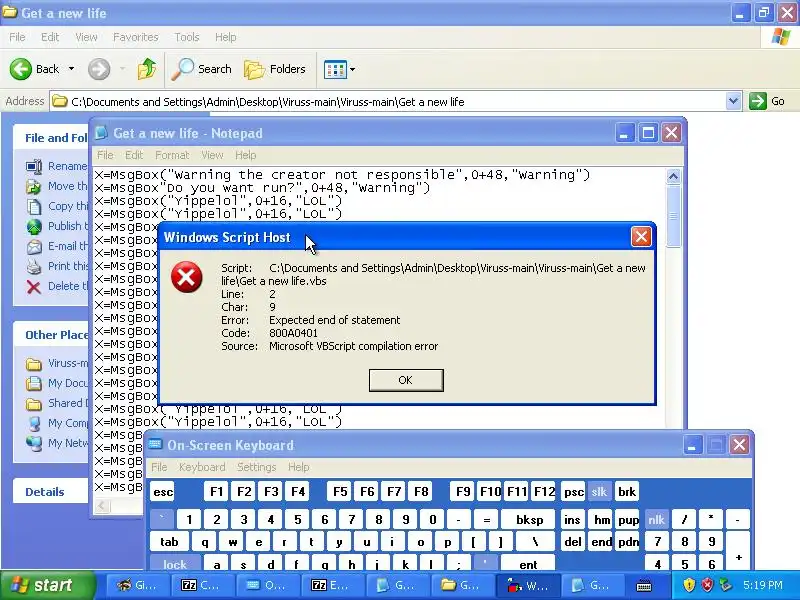Expand the Address bar dropdown
The width and height of the screenshot is (800, 600).
pyautogui.click(x=733, y=101)
